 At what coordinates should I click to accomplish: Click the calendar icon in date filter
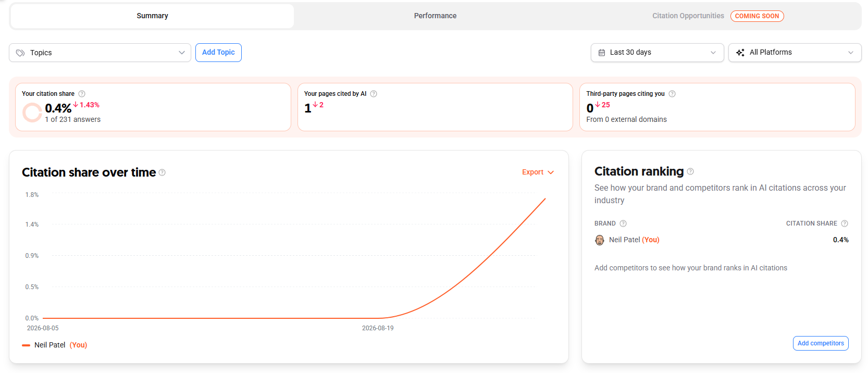pos(602,53)
